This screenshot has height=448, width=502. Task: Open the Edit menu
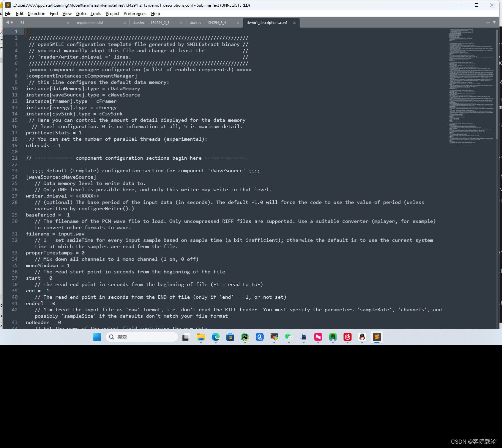pyautogui.click(x=20, y=14)
